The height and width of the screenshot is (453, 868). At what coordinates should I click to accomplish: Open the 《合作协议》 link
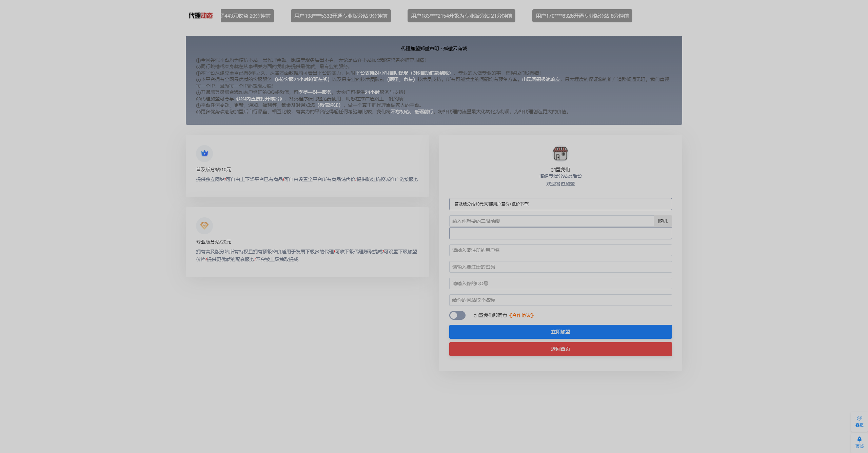pos(521,315)
